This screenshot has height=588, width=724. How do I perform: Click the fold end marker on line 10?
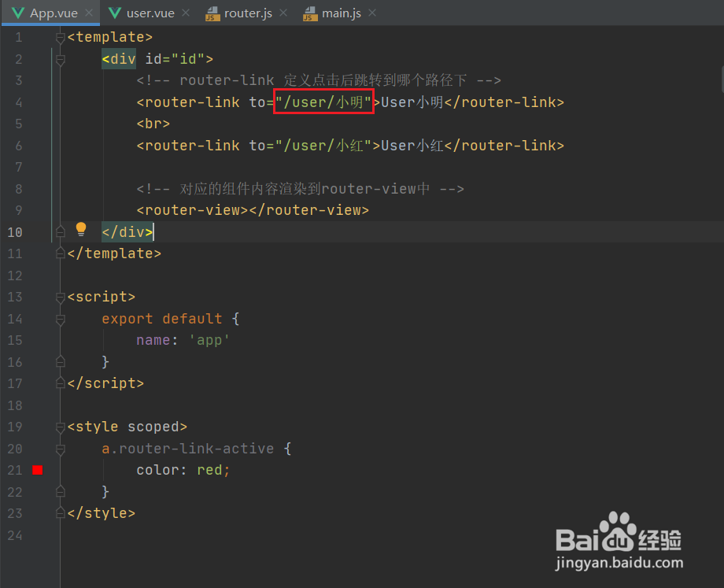[x=60, y=231]
